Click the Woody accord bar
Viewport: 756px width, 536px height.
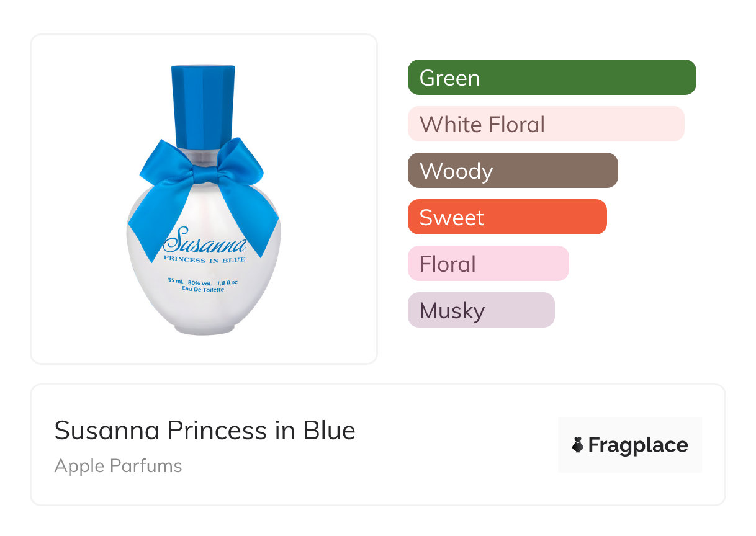coord(512,171)
